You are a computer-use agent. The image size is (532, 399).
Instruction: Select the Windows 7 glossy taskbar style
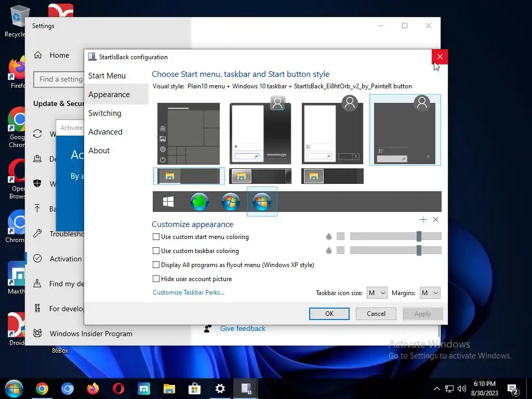[260, 176]
